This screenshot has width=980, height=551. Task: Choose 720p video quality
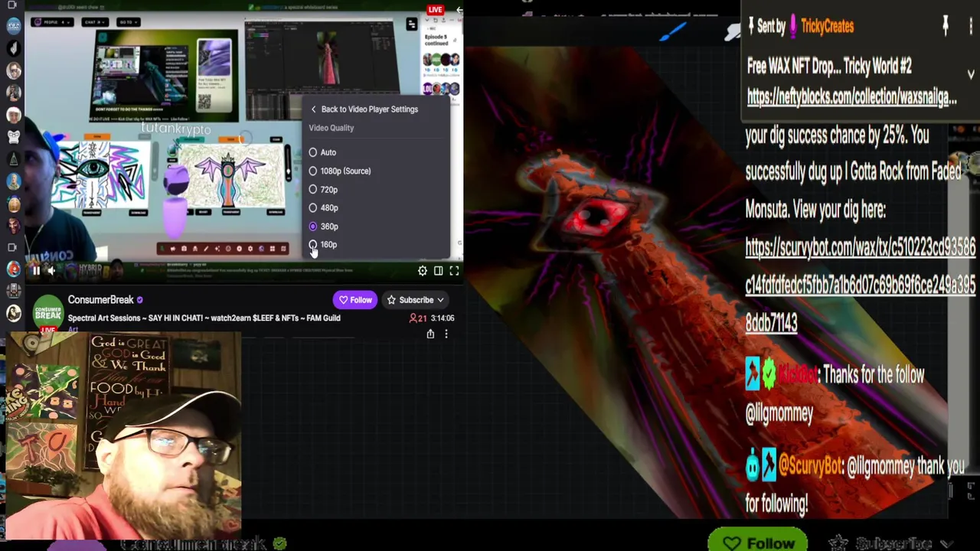(x=323, y=189)
